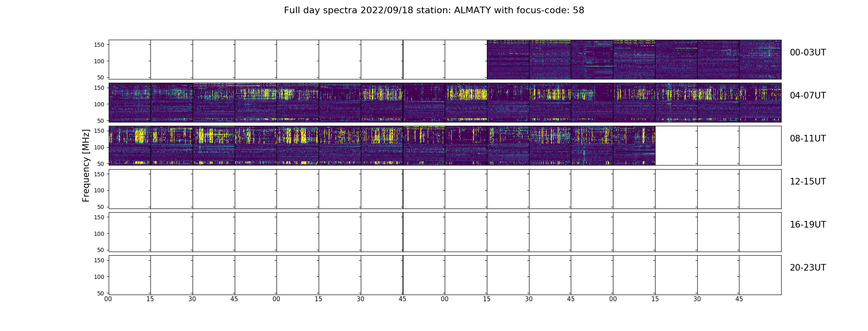Select the '20-23UT' row label
The height and width of the screenshot is (331, 868).
[x=808, y=268]
